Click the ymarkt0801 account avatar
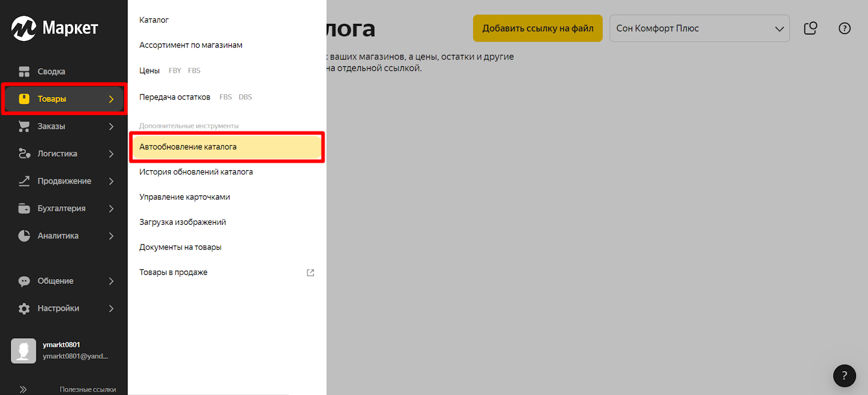 tap(23, 351)
